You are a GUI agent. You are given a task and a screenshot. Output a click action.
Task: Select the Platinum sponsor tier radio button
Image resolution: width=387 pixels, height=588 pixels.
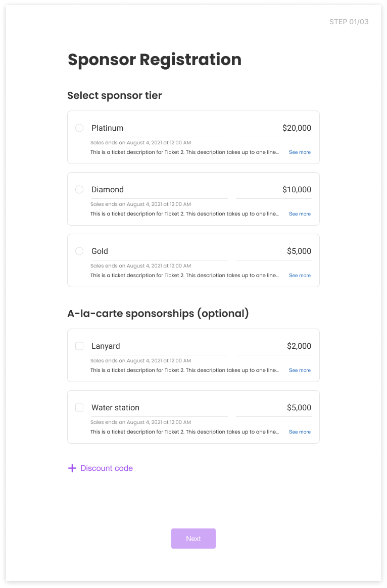click(79, 128)
